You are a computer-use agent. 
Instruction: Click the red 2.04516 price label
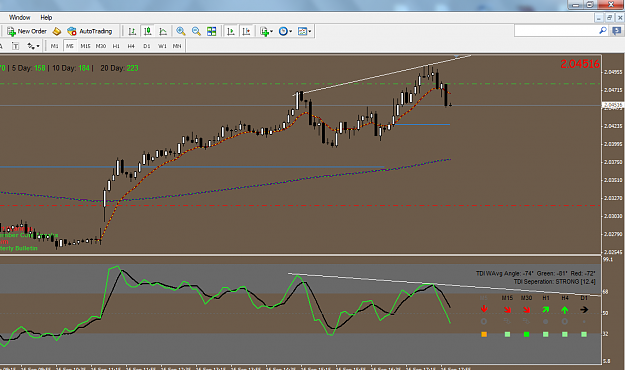(x=580, y=64)
